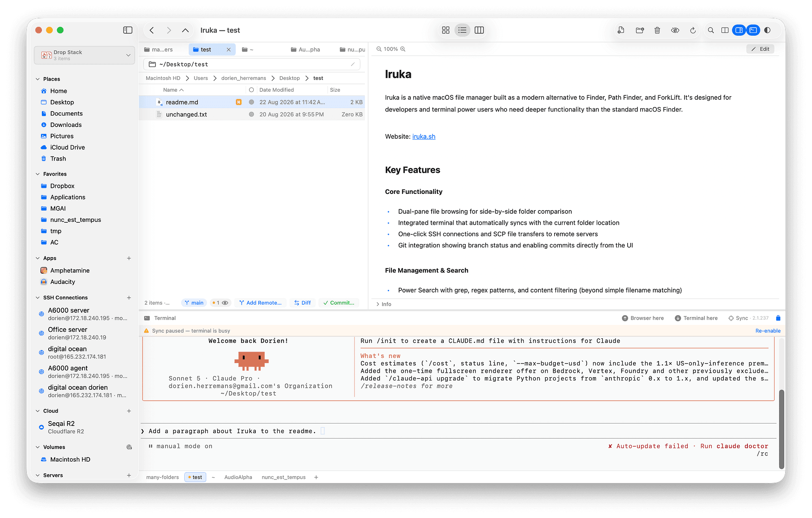Edit path with pencil icon

click(353, 64)
